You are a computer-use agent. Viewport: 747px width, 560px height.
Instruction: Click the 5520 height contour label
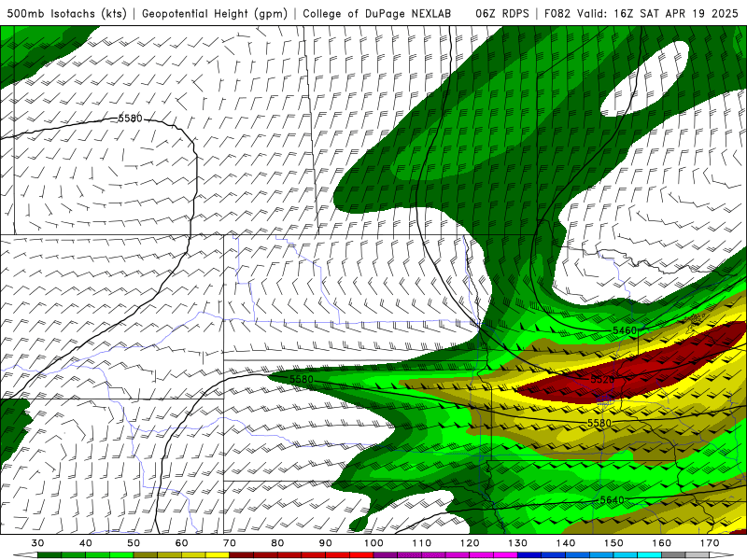point(602,379)
